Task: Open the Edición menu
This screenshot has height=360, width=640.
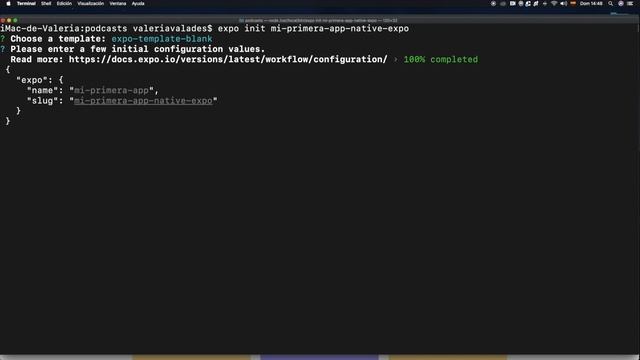Action: pos(64,4)
